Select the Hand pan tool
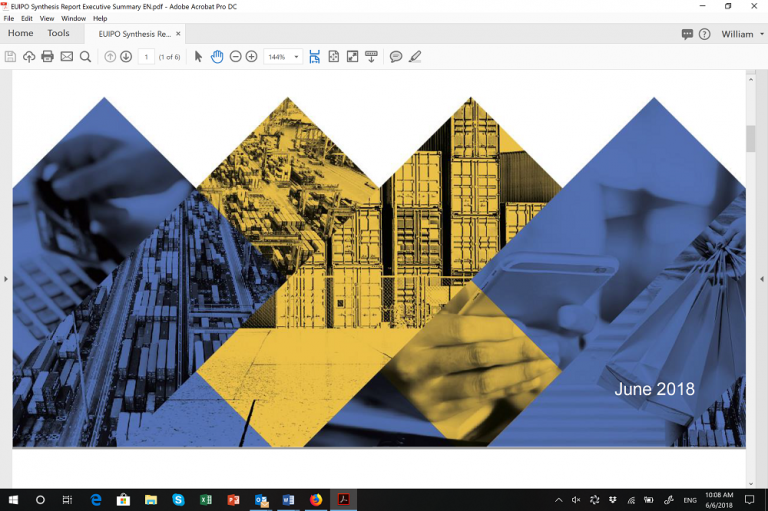Screen dimensions: 768x511 click(x=217, y=57)
